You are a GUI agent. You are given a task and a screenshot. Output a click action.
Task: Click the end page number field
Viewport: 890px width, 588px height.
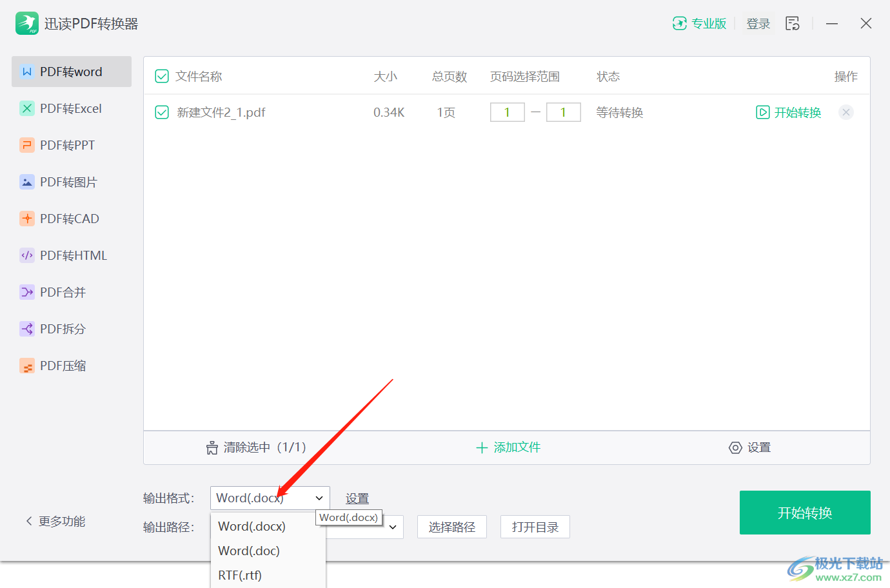[564, 112]
